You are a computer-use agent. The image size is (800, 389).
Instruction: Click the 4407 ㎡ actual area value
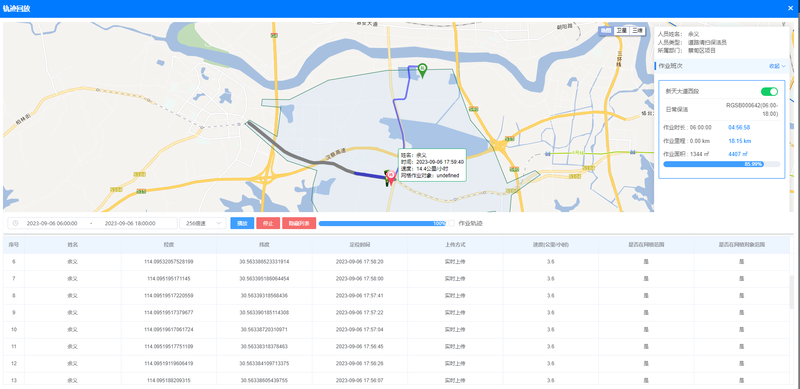pos(739,154)
